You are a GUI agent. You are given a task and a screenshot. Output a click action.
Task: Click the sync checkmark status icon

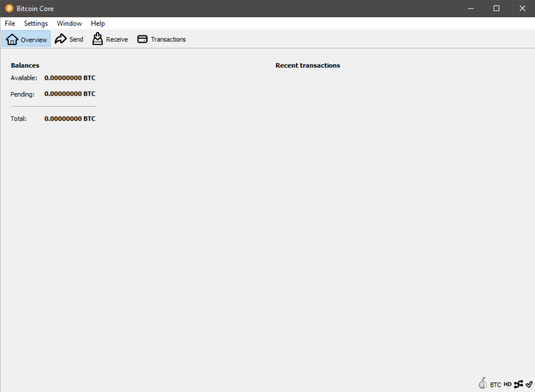click(x=529, y=384)
